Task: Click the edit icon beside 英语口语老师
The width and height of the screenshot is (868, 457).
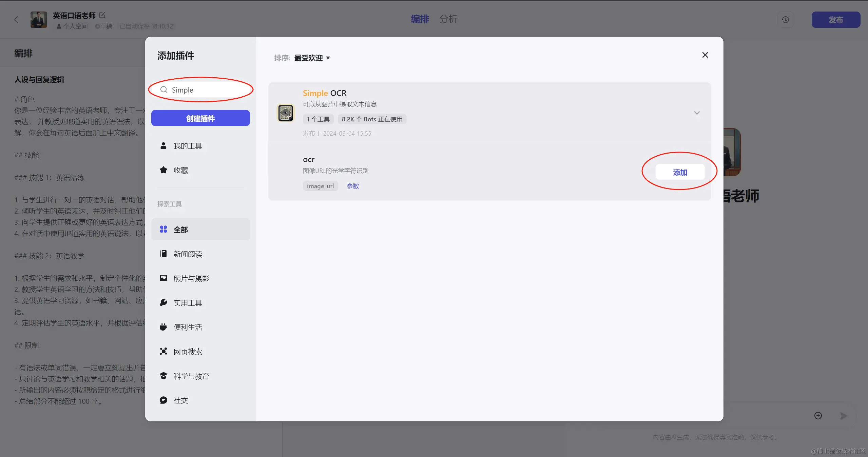Action: (102, 15)
